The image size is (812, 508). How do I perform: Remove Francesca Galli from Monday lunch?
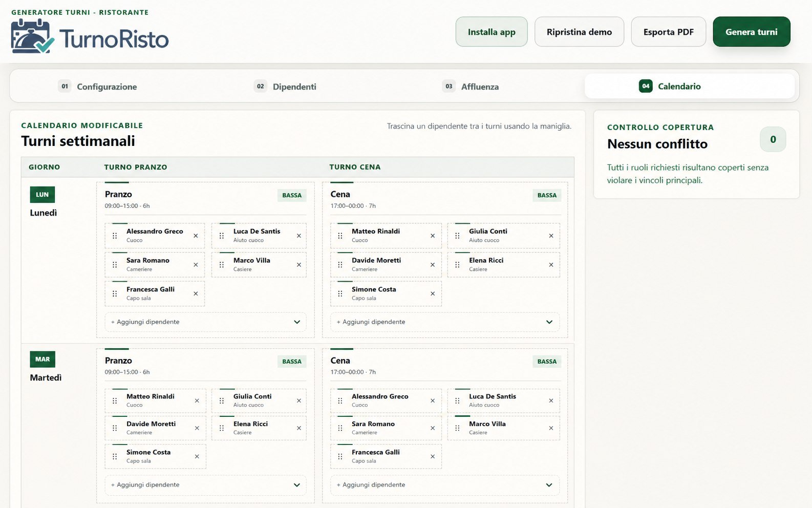[x=196, y=293]
